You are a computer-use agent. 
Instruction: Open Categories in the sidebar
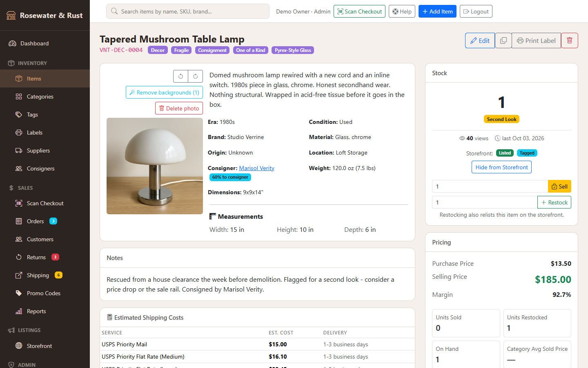point(45,96)
